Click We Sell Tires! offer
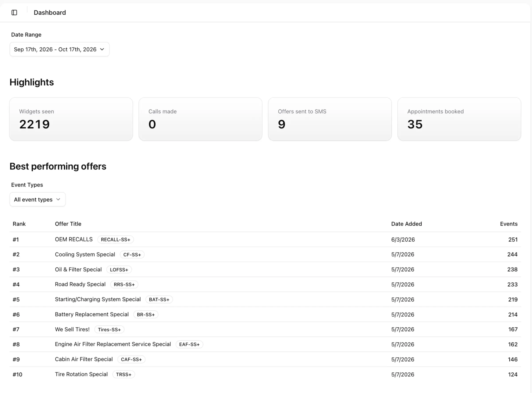 coord(72,329)
